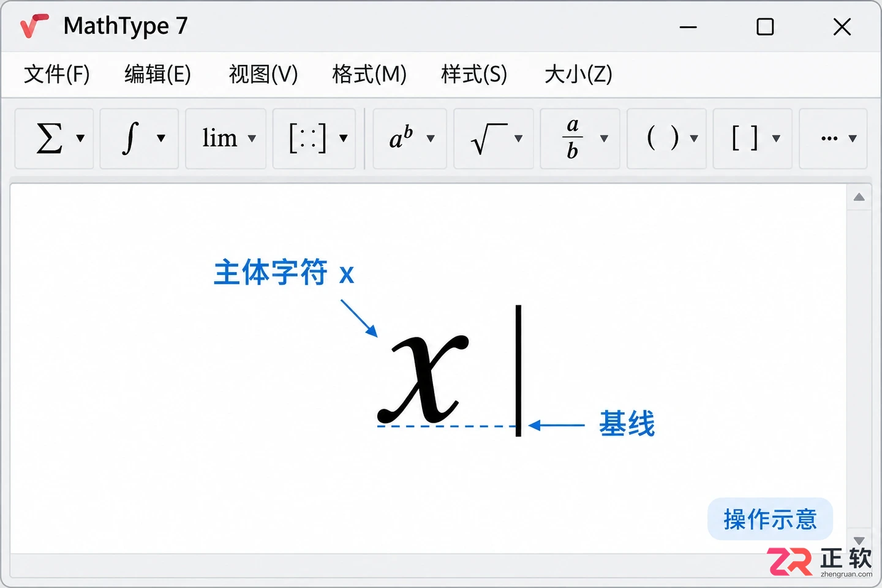Screen dimensions: 882x588
Task: Open the square brackets dropdown arrow
Action: (776, 138)
